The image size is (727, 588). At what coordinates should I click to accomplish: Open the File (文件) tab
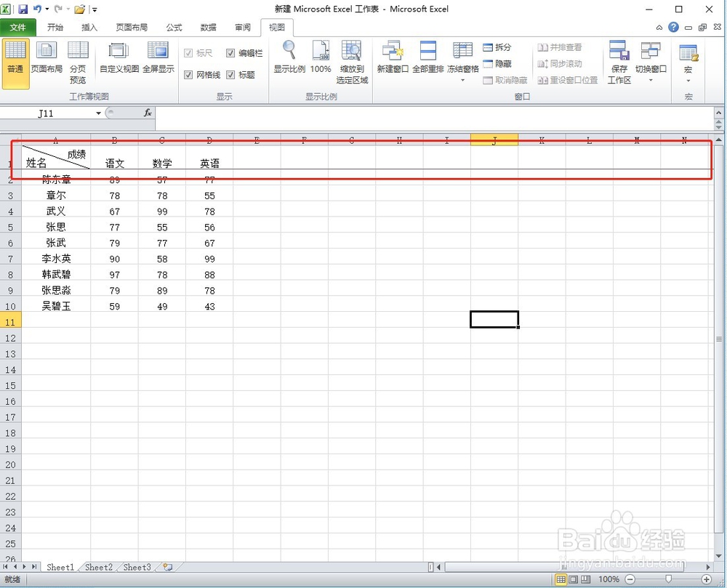17,28
